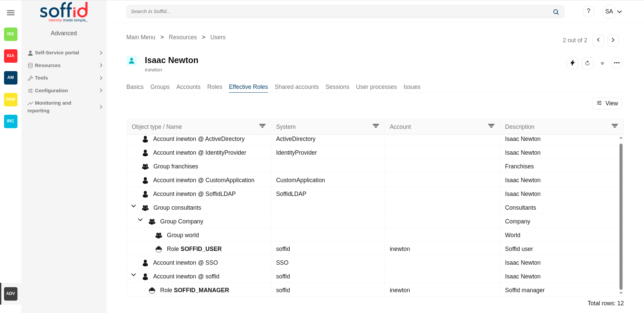Select the AM module badge
644x313 pixels.
point(11,78)
